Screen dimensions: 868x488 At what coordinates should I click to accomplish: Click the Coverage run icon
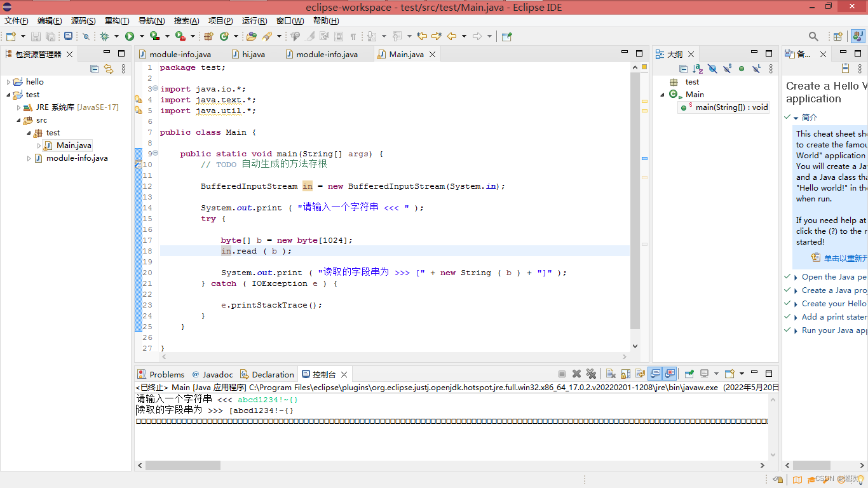[x=154, y=36]
